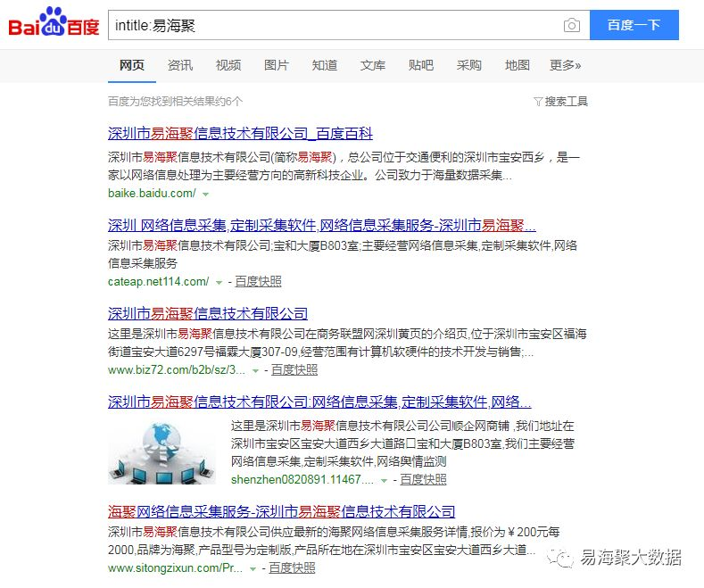Open the 知道 tab
704x588 pixels.
[x=325, y=65]
